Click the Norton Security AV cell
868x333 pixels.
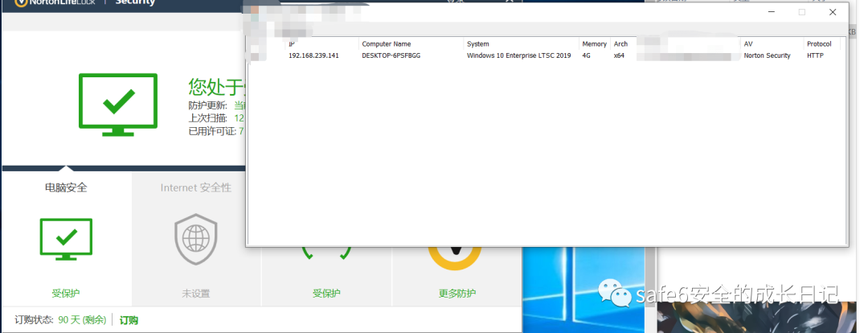pos(768,55)
